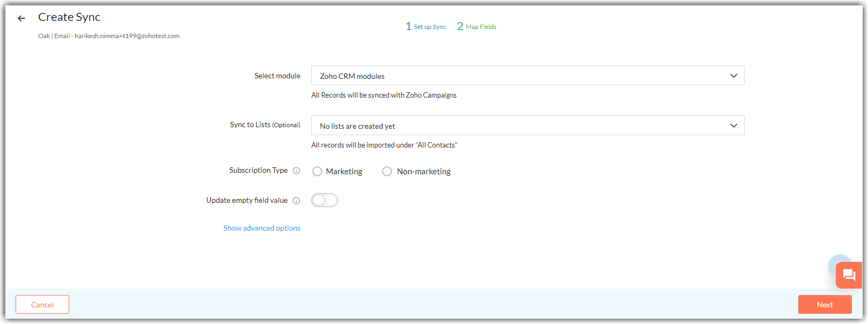Expand Show advanced options
The width and height of the screenshot is (868, 324).
coord(262,228)
